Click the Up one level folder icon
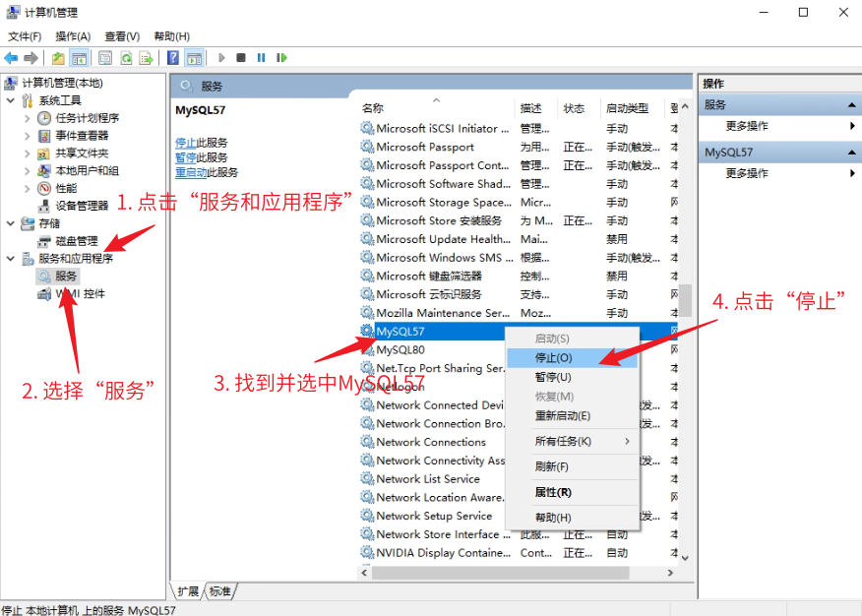This screenshot has width=862, height=616. 58,58
